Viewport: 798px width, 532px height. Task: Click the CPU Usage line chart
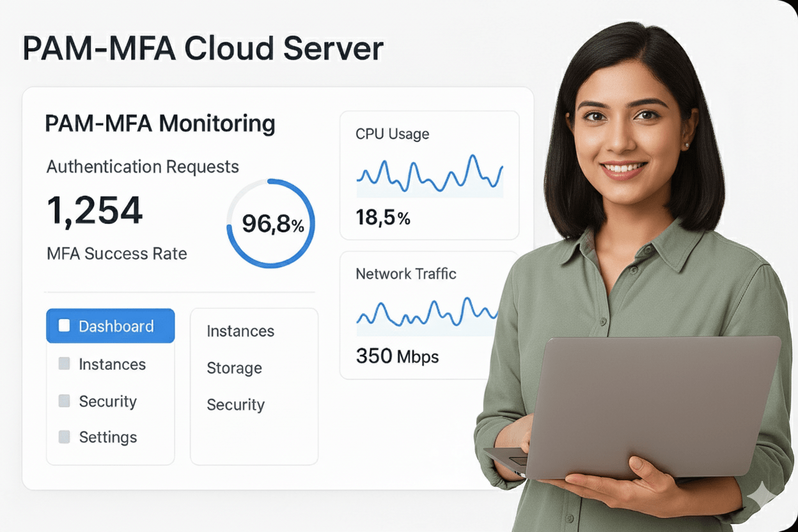[x=429, y=175]
